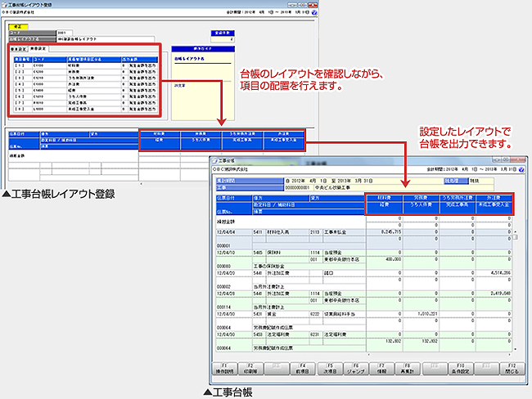Click help icon in layout registration window
Image resolution: width=532 pixels, height=399 pixels.
[314, 12]
